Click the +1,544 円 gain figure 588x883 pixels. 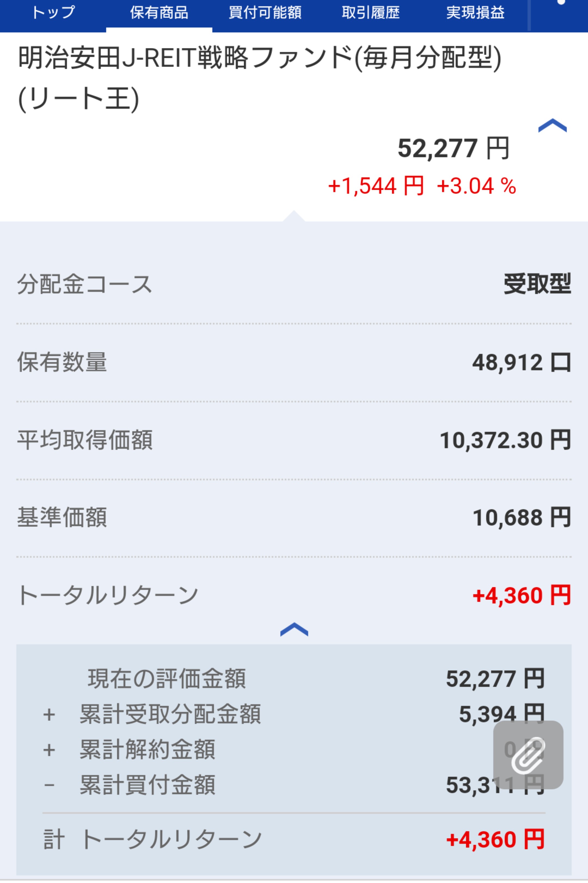click(x=376, y=186)
